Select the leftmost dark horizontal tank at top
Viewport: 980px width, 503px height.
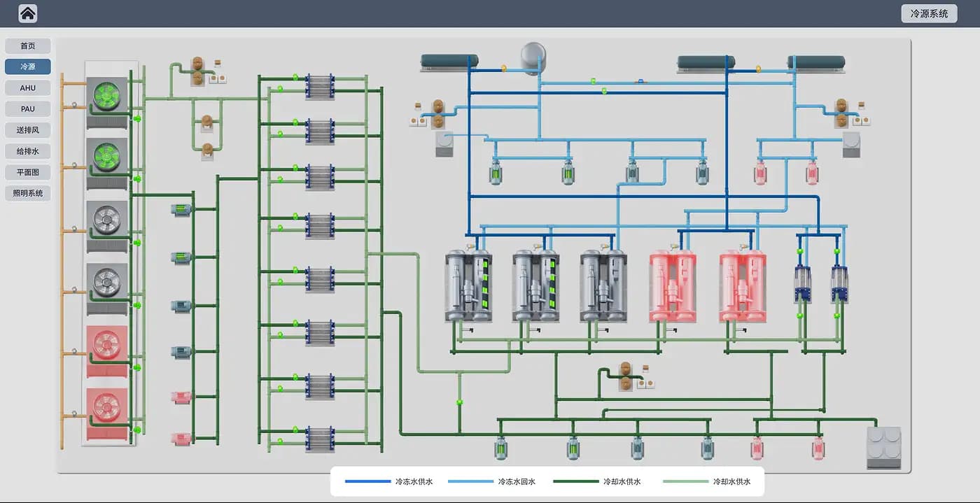click(x=449, y=63)
